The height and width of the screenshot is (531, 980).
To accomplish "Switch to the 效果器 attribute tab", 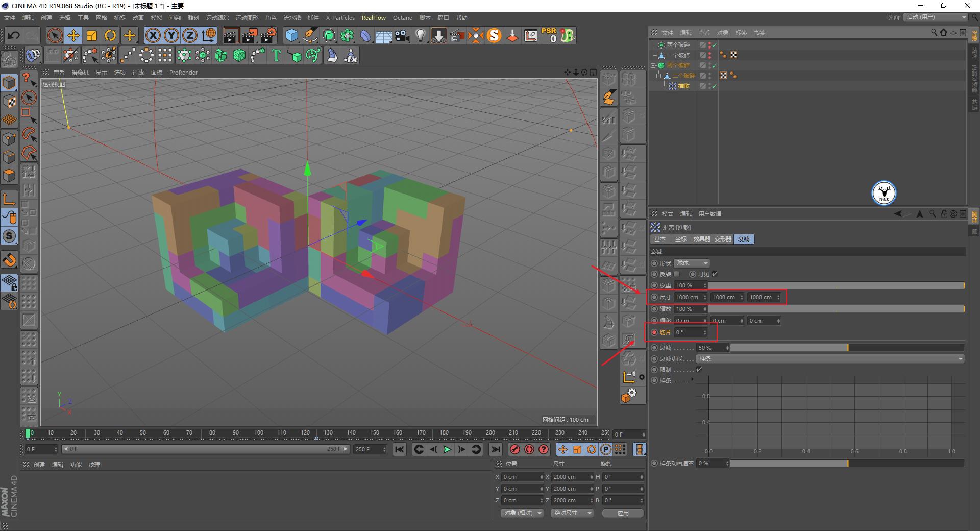I will [702, 238].
